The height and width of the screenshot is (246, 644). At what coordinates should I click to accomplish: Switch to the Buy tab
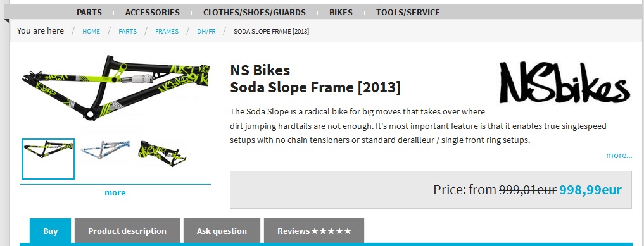(51, 231)
